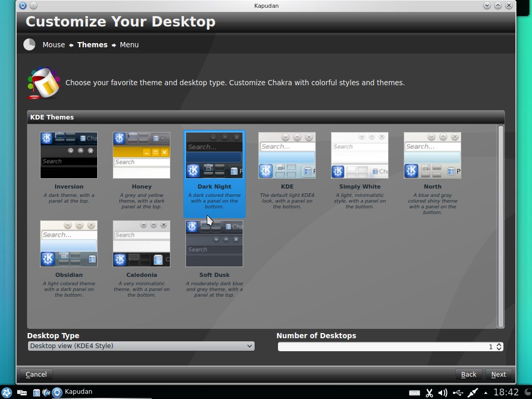Click the progress pie indicator icon
Screen dimensions: 532x399
coord(30,45)
